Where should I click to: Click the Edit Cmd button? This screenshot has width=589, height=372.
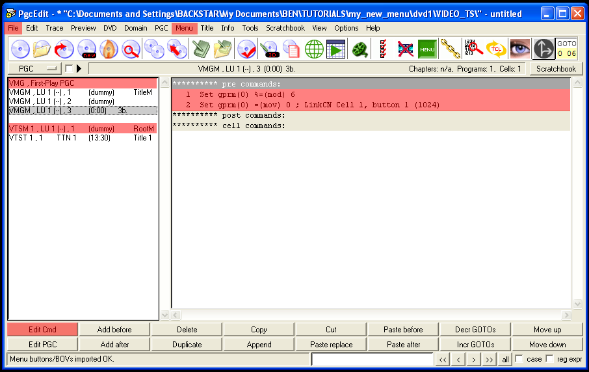click(42, 330)
